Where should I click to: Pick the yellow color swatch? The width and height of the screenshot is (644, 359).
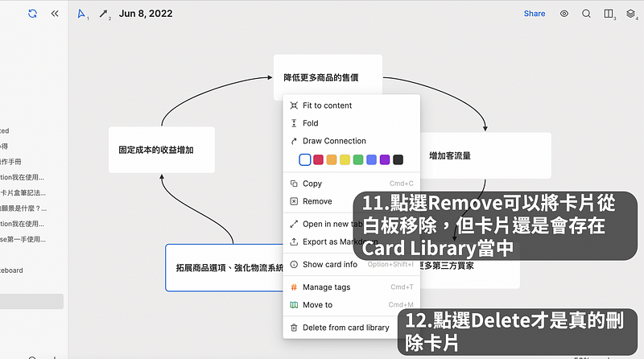tap(345, 159)
